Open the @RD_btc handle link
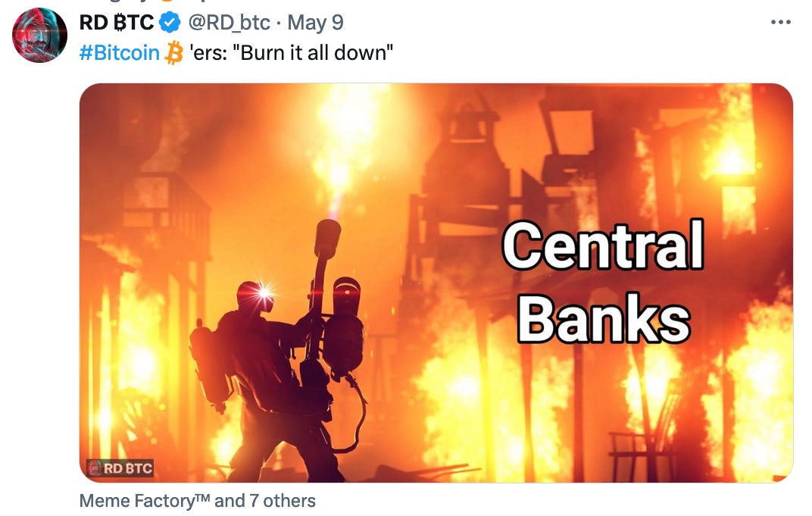The height and width of the screenshot is (516, 812). tap(229, 23)
